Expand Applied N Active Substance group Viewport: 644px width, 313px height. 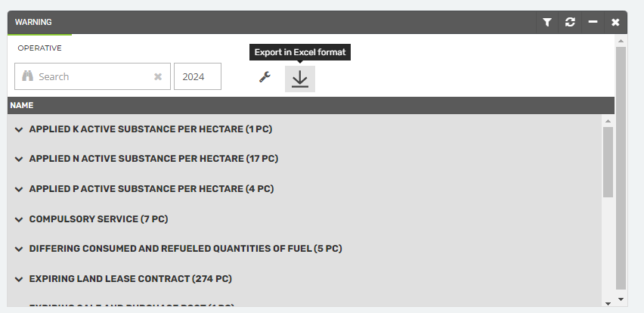[x=20, y=159]
